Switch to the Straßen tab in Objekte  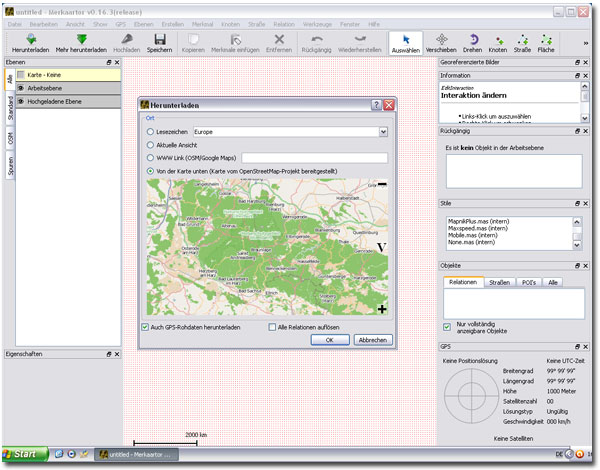[498, 283]
